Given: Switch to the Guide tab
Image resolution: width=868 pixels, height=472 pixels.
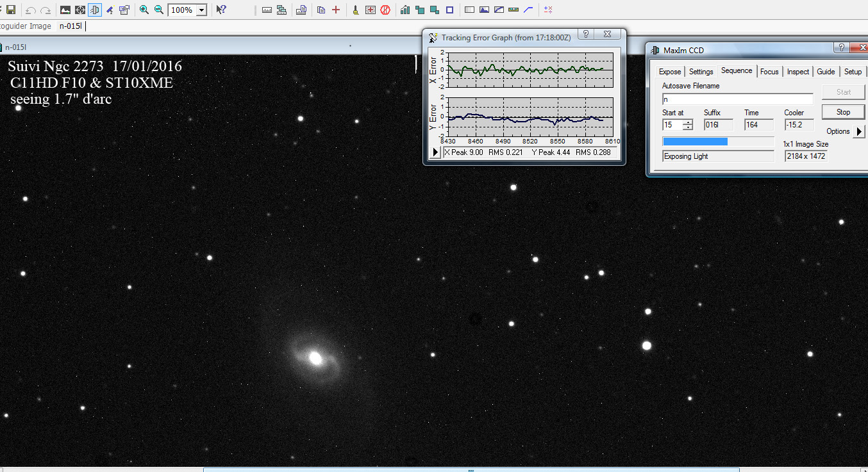Looking at the screenshot, I should [826, 72].
